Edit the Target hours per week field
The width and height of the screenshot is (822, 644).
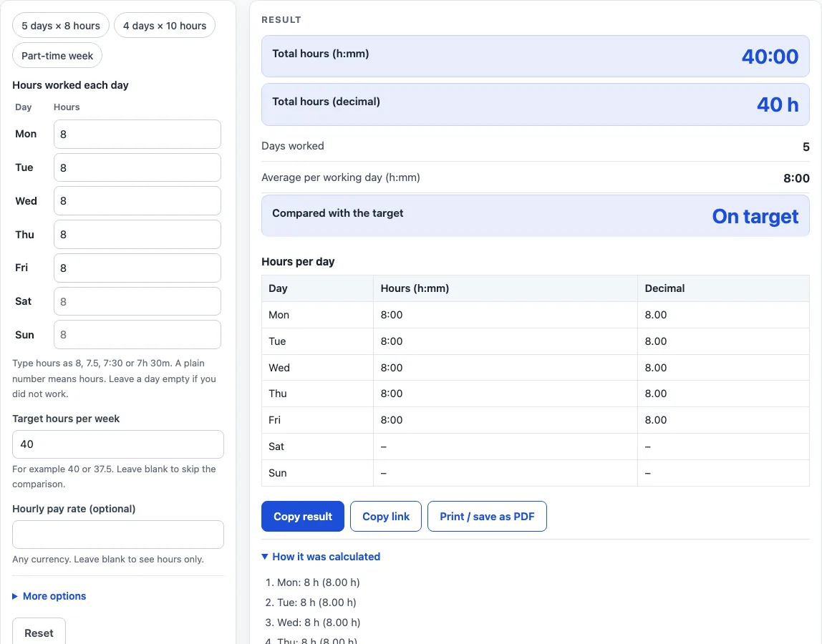coord(118,444)
